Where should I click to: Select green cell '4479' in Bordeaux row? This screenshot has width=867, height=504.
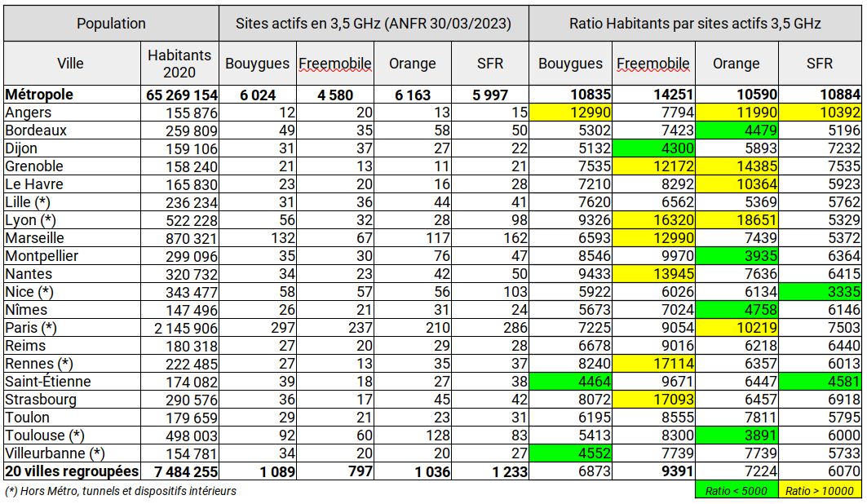coord(737,130)
